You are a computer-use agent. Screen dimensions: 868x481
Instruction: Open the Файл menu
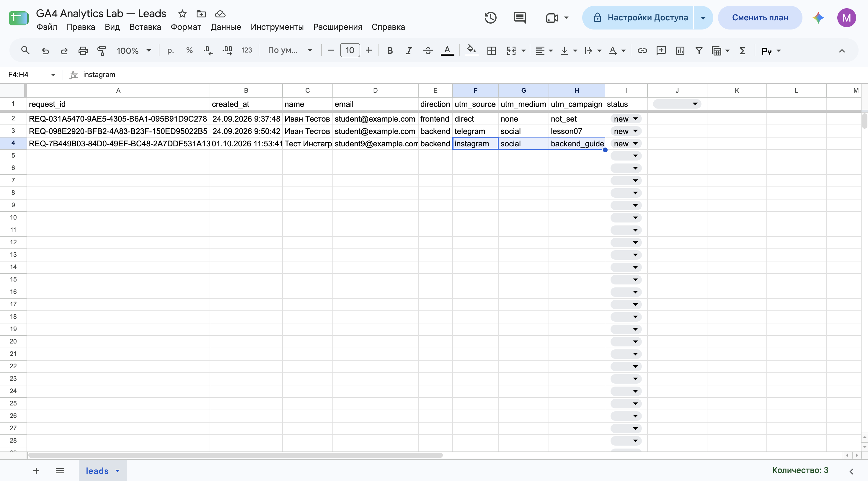coord(47,27)
